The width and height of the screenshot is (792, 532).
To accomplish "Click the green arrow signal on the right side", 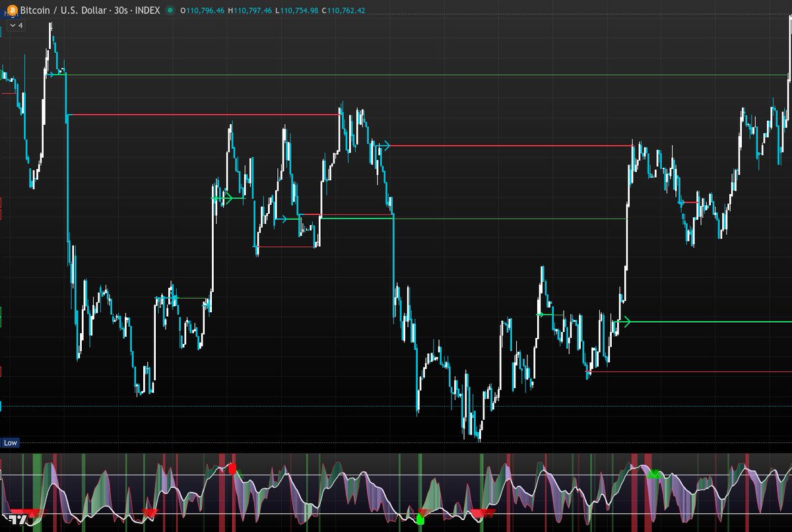I will tap(627, 321).
